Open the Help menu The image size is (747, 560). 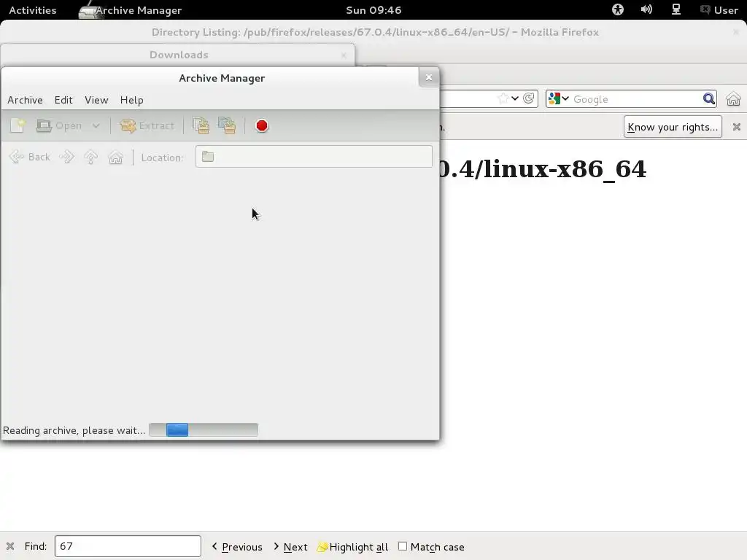pyautogui.click(x=131, y=100)
